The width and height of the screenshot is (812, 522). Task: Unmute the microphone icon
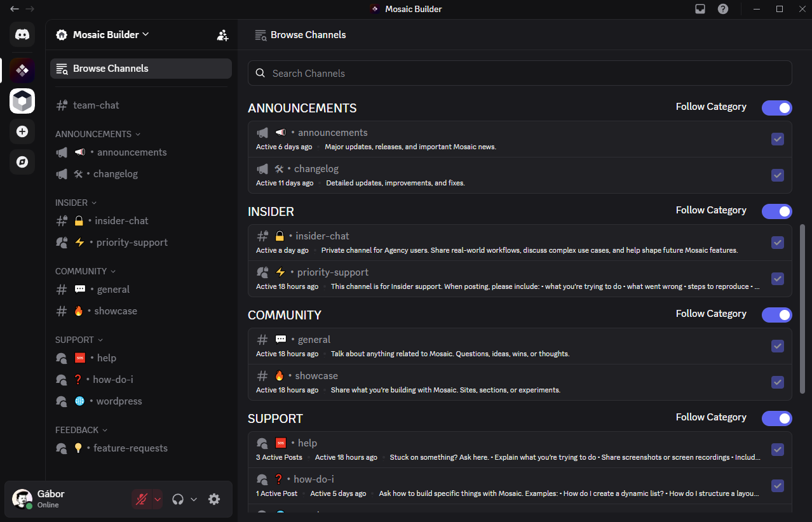click(x=142, y=499)
